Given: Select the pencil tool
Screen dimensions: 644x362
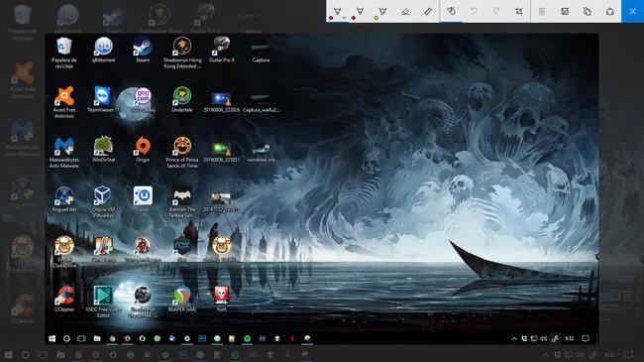Looking at the screenshot, I should [x=360, y=11].
